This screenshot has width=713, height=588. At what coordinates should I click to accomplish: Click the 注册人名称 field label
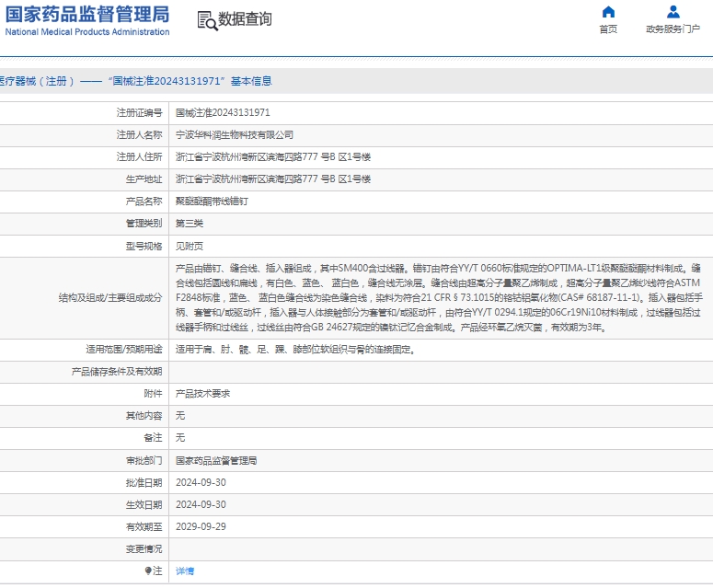point(139,135)
